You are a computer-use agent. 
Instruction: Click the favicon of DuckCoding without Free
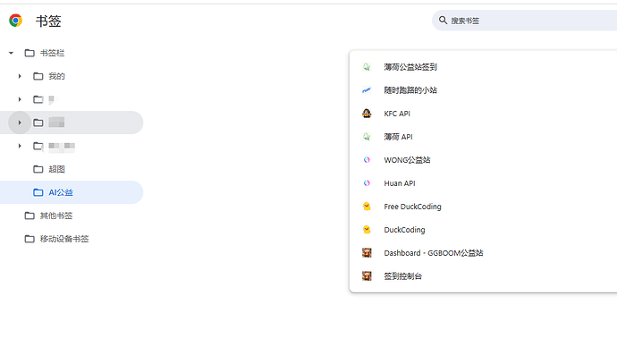367,230
